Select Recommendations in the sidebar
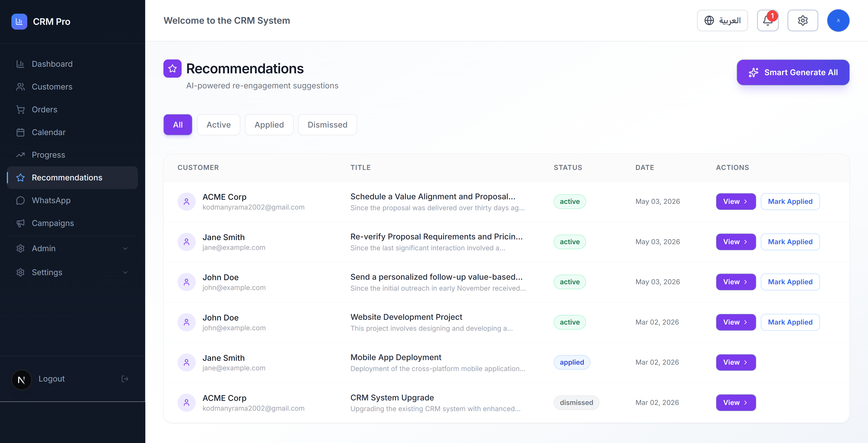The height and width of the screenshot is (443, 868). pos(72,178)
